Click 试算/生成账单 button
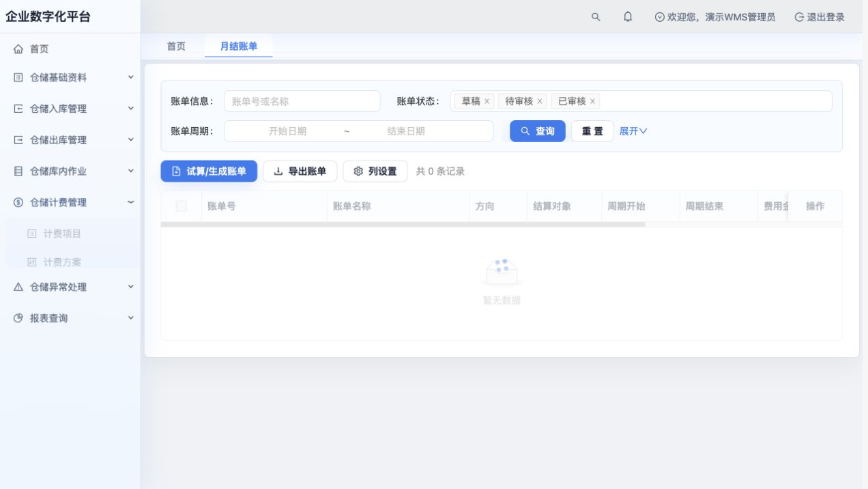This screenshot has width=868, height=489. click(209, 171)
